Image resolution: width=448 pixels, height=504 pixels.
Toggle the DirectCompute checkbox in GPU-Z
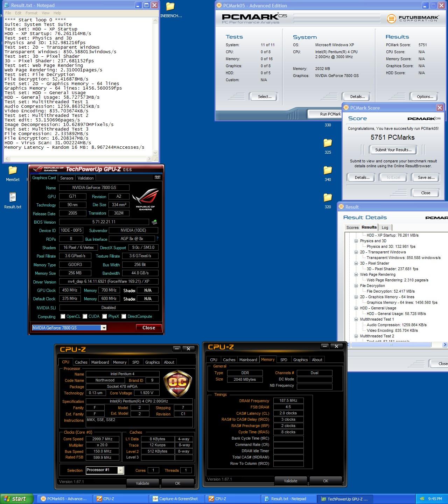click(x=124, y=316)
